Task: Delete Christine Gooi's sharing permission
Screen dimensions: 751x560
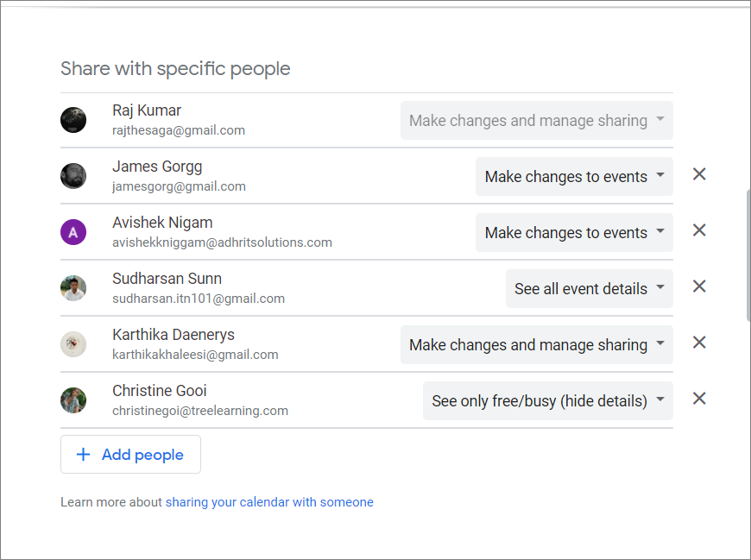Action: tap(699, 399)
